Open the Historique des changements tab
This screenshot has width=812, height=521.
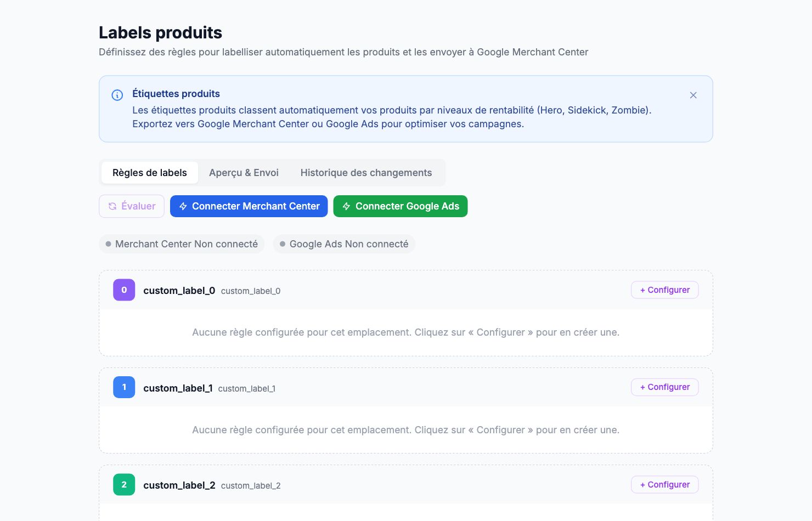366,173
